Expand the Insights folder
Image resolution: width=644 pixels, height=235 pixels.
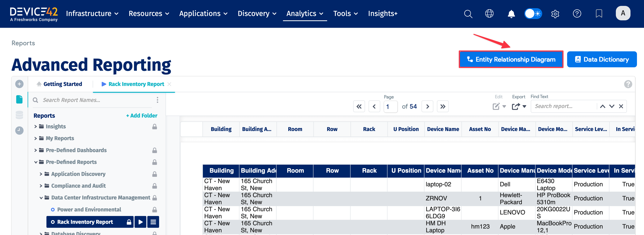pos(35,127)
